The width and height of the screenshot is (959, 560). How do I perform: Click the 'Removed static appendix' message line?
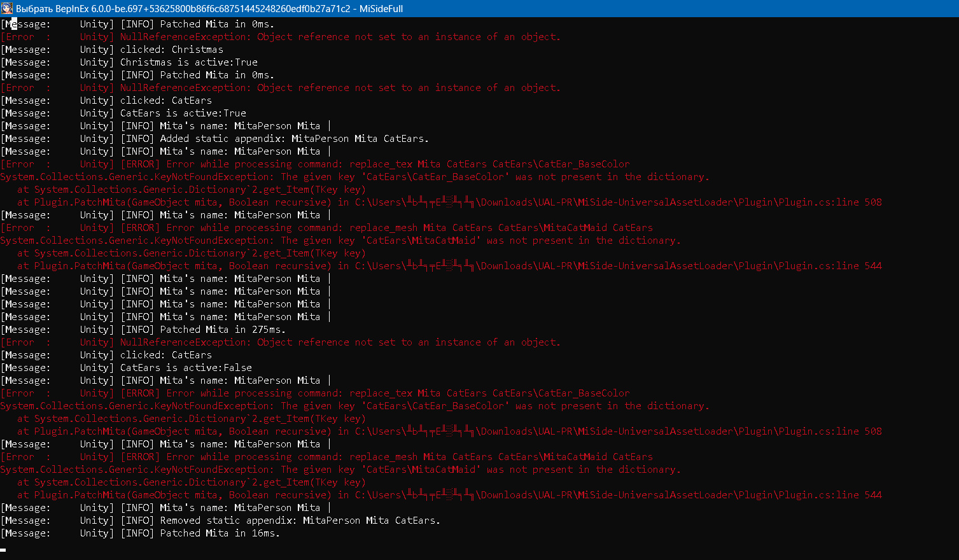click(x=280, y=521)
